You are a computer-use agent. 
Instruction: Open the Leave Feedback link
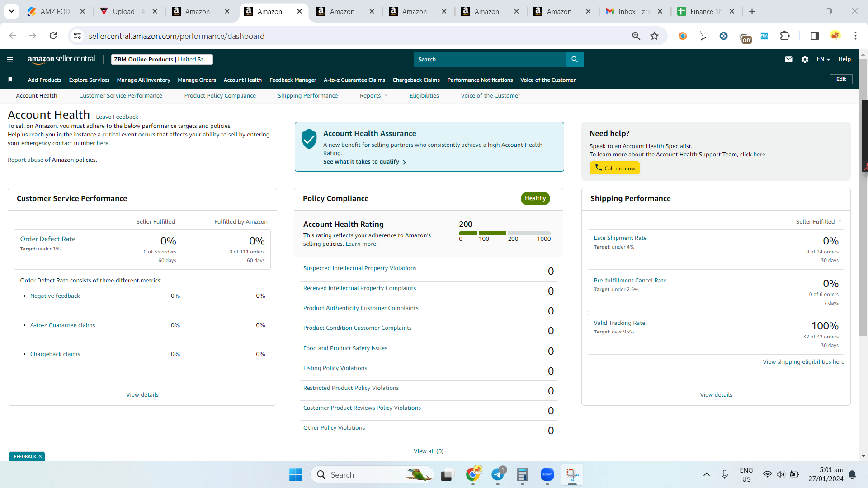click(117, 117)
